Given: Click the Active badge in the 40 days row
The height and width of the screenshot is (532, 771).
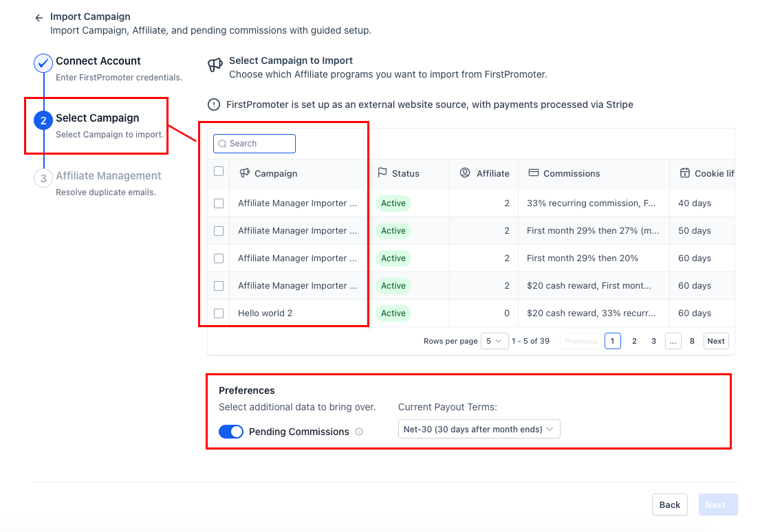Looking at the screenshot, I should pos(393,203).
